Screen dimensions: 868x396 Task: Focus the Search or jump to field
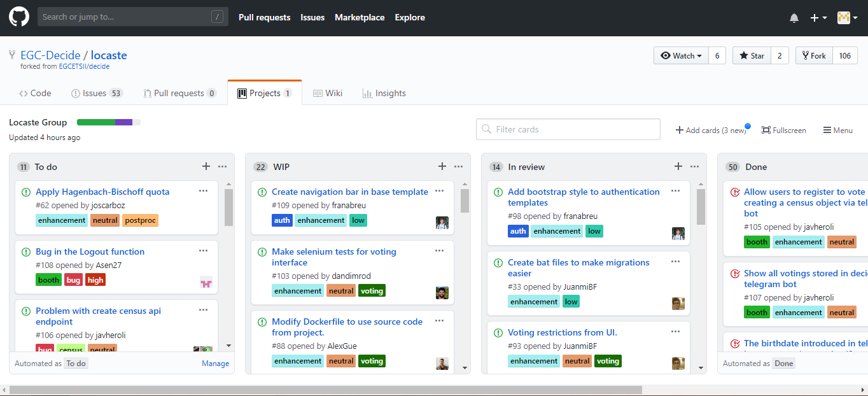(x=133, y=17)
